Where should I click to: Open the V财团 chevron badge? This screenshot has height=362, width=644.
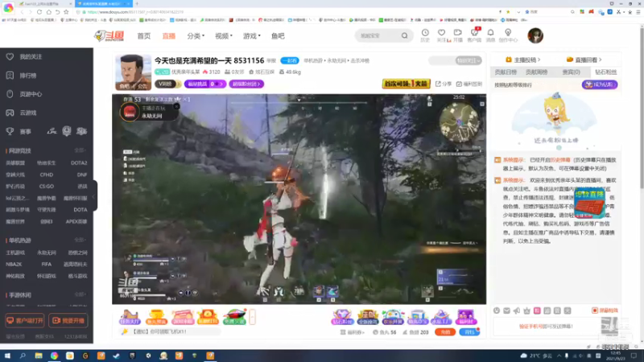pyautogui.click(x=167, y=84)
